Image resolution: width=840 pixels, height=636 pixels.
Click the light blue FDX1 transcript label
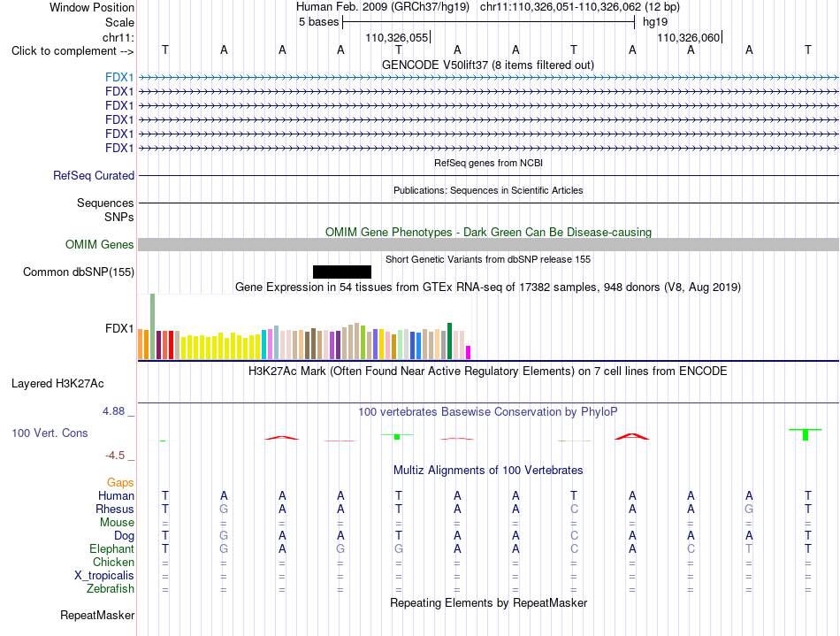[119, 78]
